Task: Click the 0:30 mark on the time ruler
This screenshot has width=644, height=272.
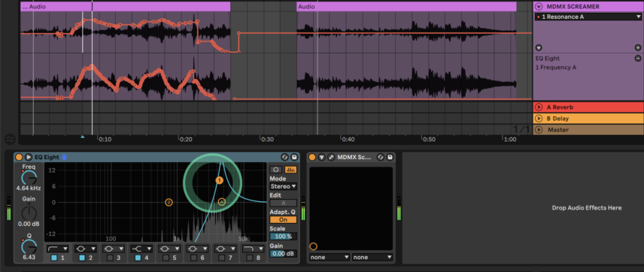Action: coord(267,139)
